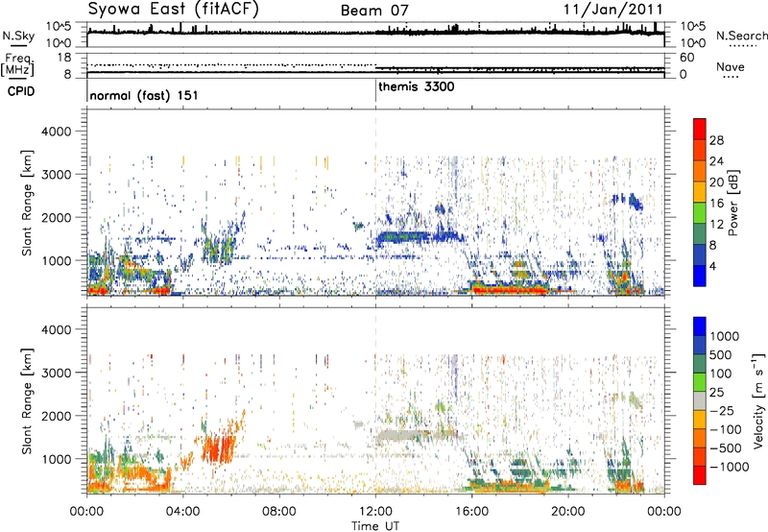Screen dimensions: 768x532
Task: Click the '60' Nave axis value
Action: [x=686, y=58]
